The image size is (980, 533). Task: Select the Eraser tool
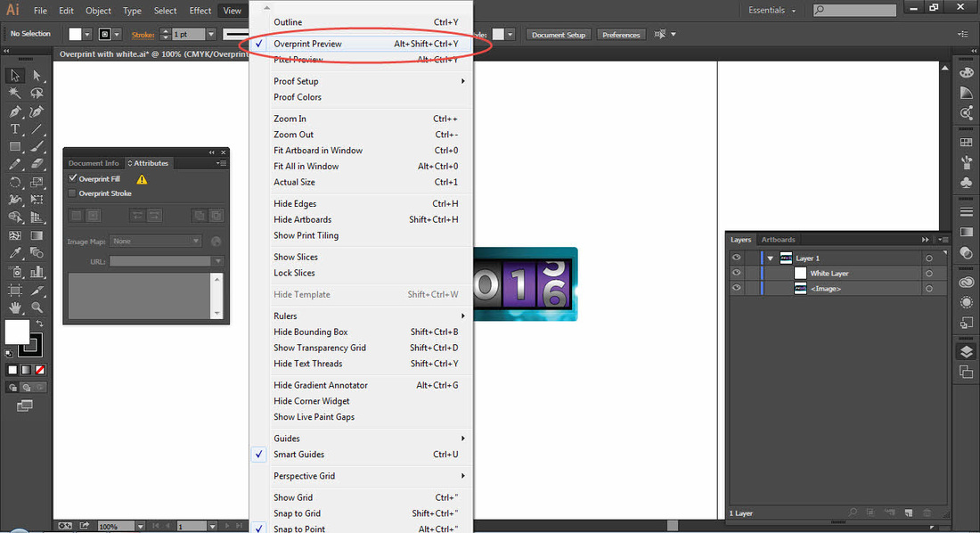[37, 164]
